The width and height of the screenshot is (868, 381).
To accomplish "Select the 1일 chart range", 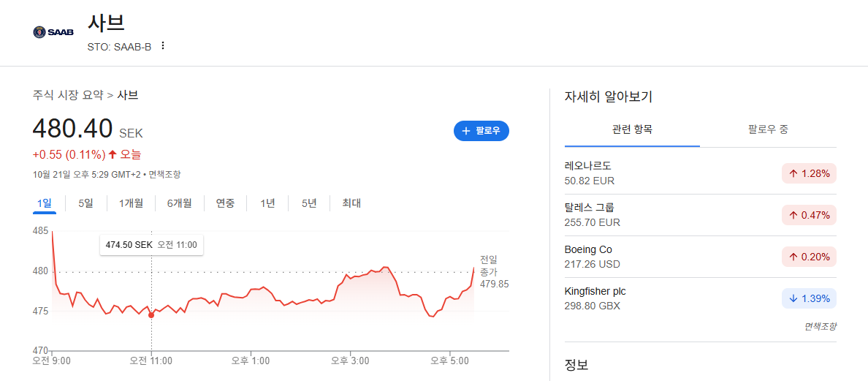I will coord(44,203).
